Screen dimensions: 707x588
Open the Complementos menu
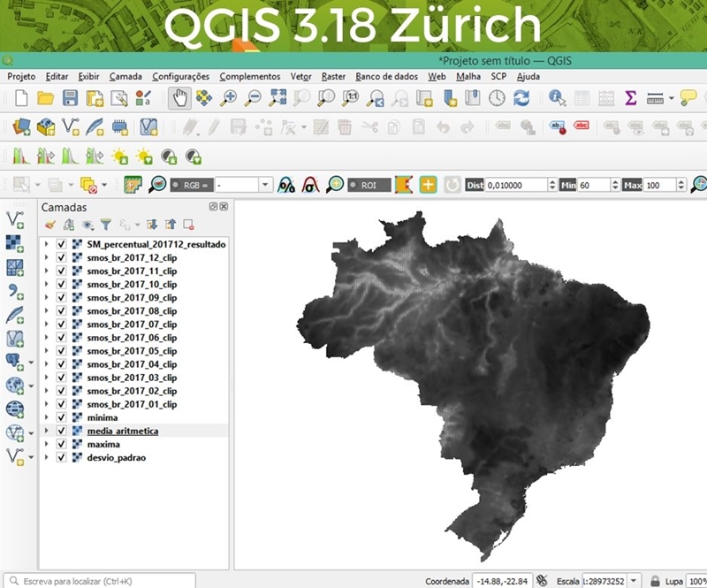click(x=250, y=76)
